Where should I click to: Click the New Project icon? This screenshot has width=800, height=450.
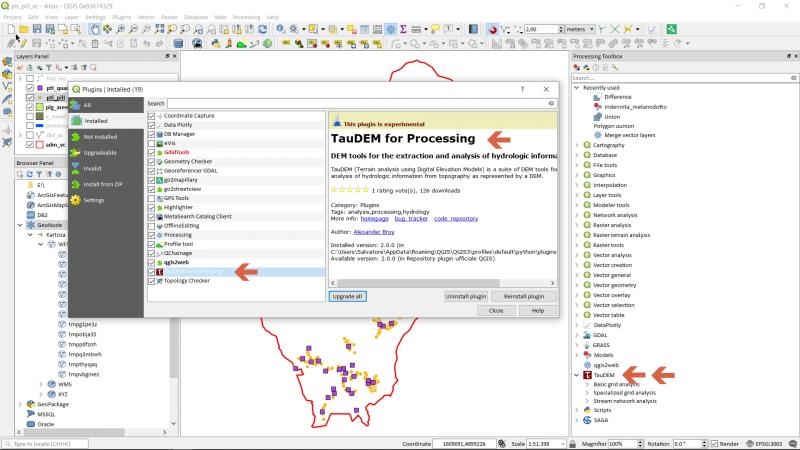coord(11,30)
